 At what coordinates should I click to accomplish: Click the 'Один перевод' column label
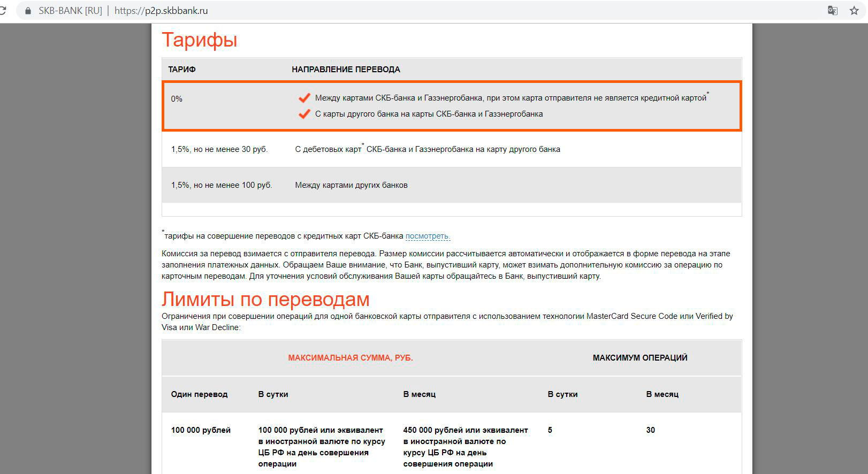pyautogui.click(x=199, y=394)
